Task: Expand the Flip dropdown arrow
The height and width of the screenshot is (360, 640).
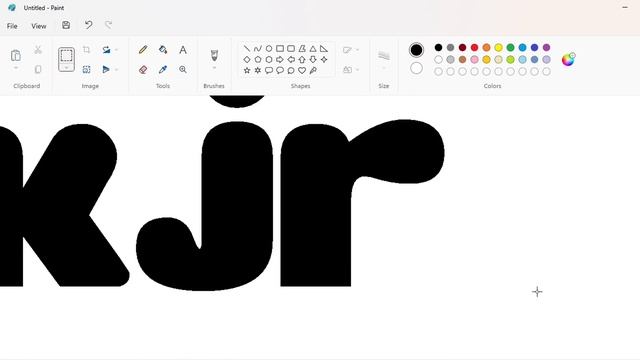Action: [x=117, y=69]
